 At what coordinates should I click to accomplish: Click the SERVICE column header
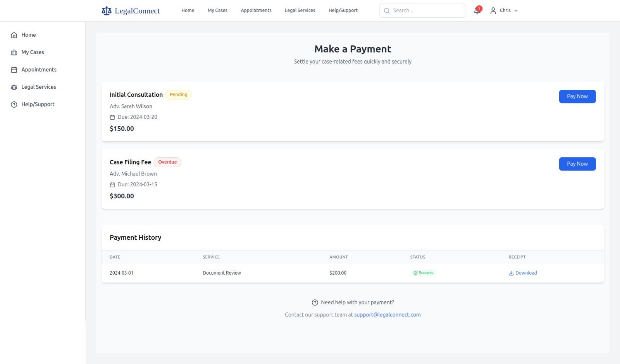211,257
